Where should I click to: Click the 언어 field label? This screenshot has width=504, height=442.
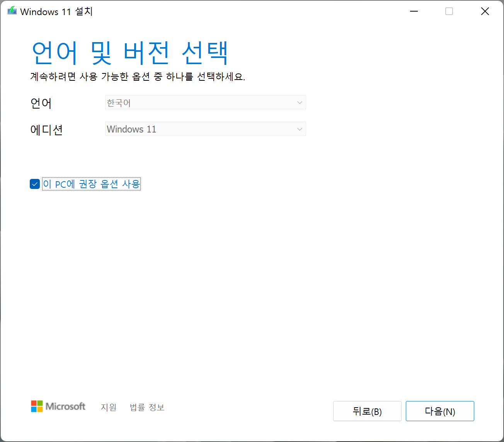(41, 103)
